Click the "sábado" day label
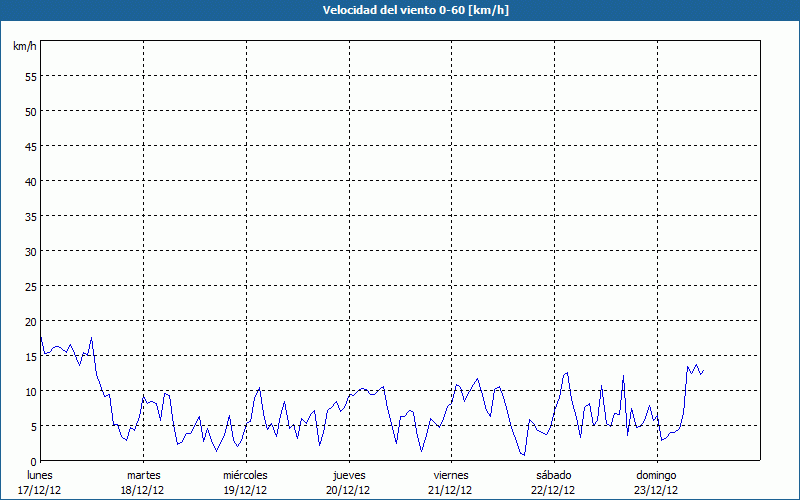The height and width of the screenshot is (500, 800). click(553, 475)
